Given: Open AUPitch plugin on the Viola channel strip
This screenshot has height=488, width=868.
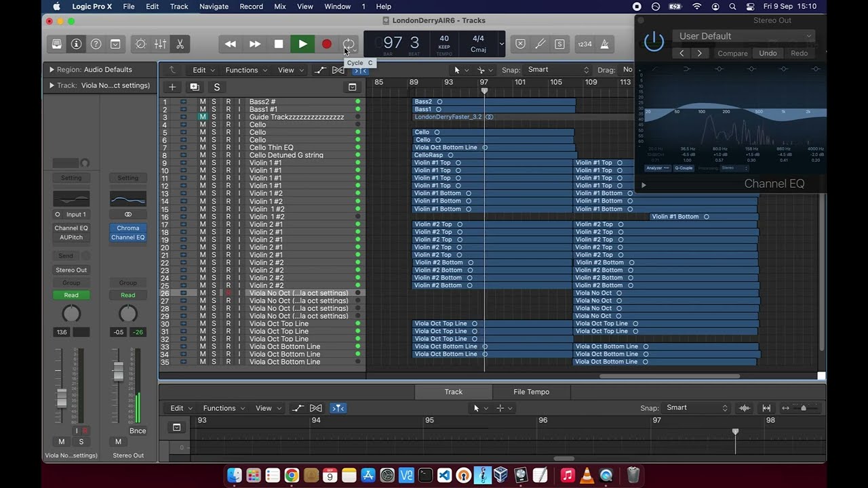Looking at the screenshot, I should [71, 237].
